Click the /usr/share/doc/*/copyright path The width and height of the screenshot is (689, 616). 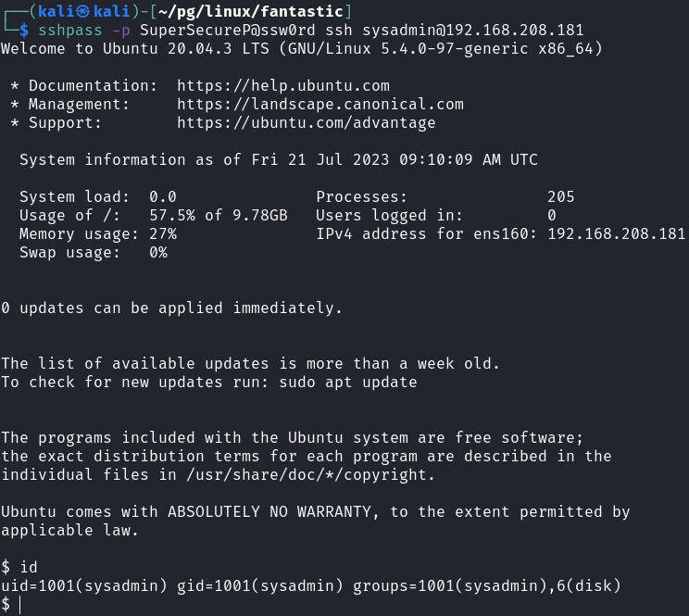[310, 474]
